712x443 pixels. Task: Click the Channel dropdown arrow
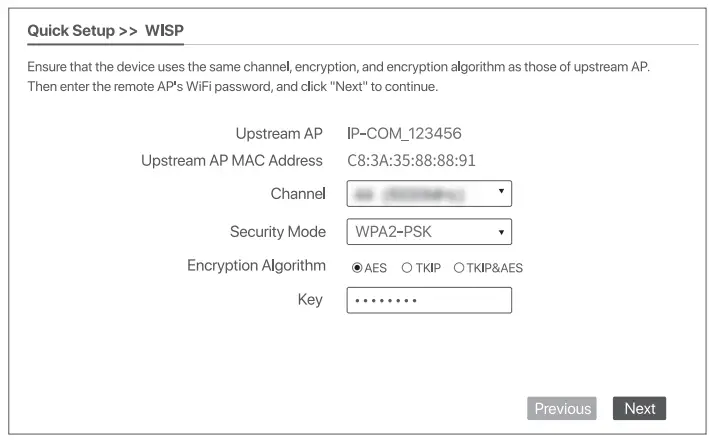coord(500,189)
